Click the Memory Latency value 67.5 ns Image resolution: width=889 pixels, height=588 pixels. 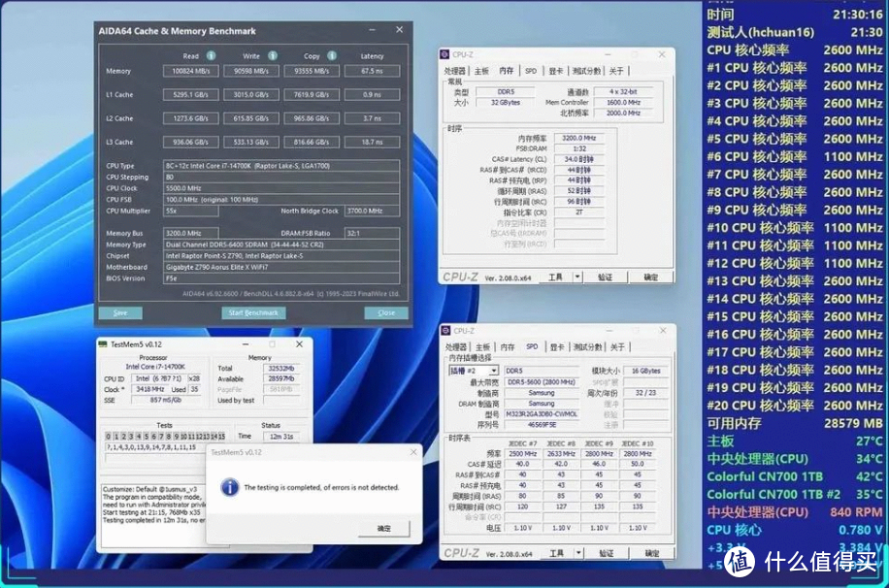(372, 71)
